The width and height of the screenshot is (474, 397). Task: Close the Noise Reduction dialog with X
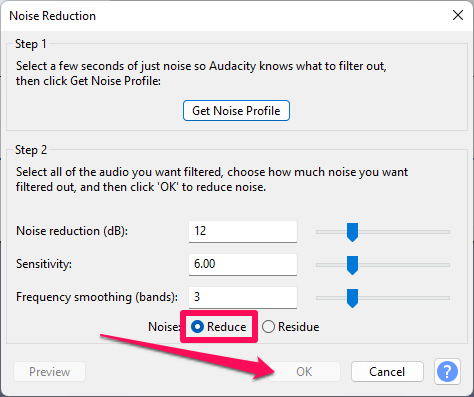pos(458,15)
